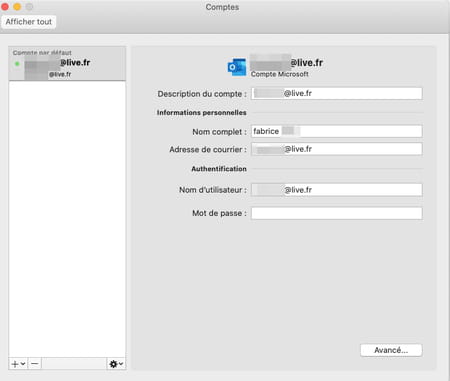Click the Compte Microsoft subtitle text
The image size is (450, 381).
pyautogui.click(x=279, y=74)
